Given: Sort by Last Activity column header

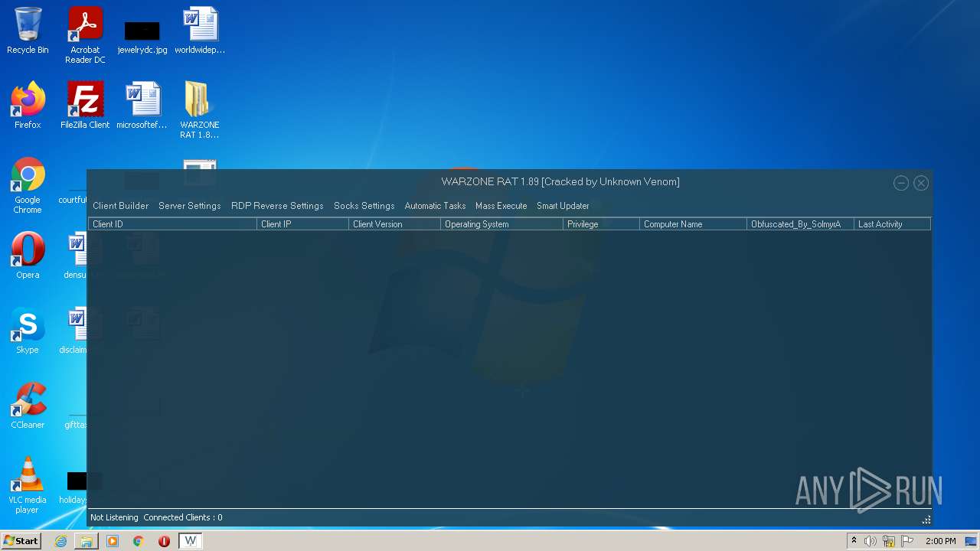Looking at the screenshot, I should tap(893, 224).
